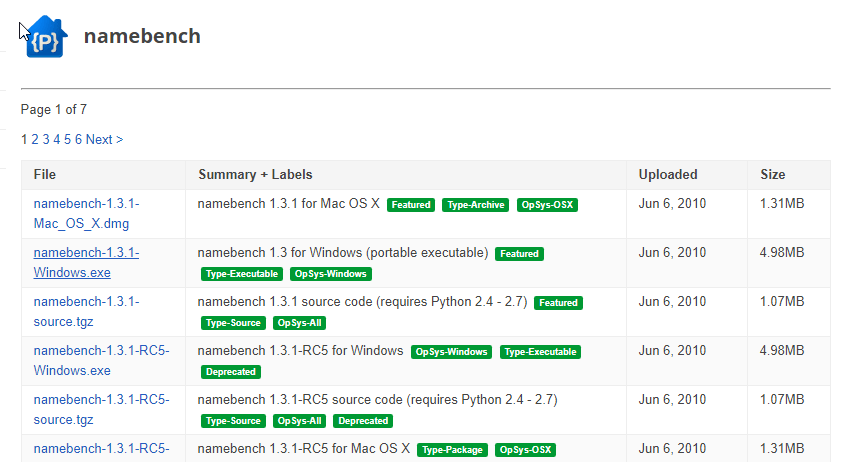Viewport: 866px width, 462px height.
Task: Download namebench-1.3.1-Mac_OS_X.dmg file
Action: [x=86, y=213]
